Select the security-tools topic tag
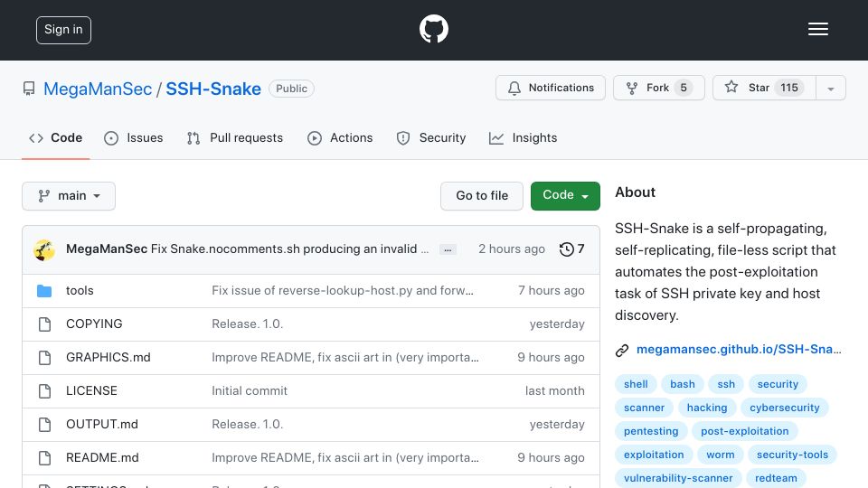The height and width of the screenshot is (488, 868). [792, 455]
